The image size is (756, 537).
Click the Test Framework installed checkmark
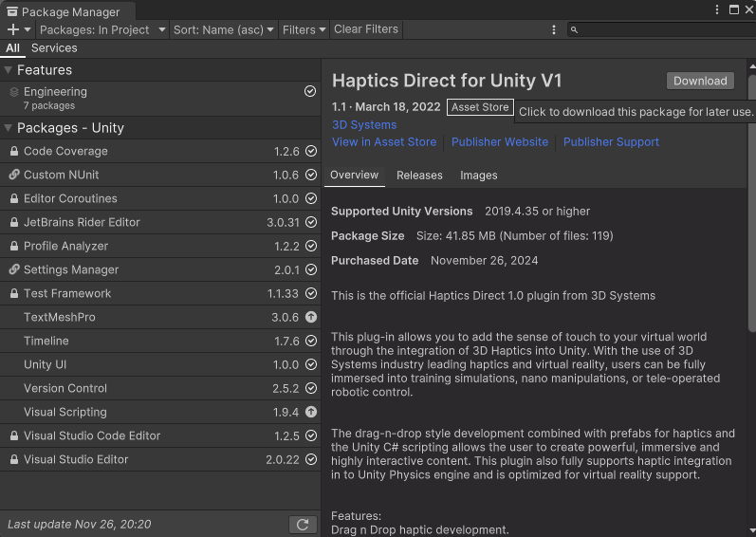pos(311,293)
